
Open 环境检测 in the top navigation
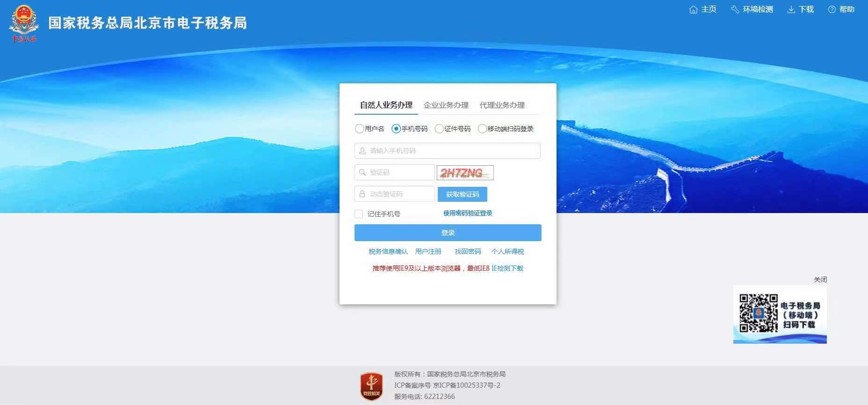(758, 9)
